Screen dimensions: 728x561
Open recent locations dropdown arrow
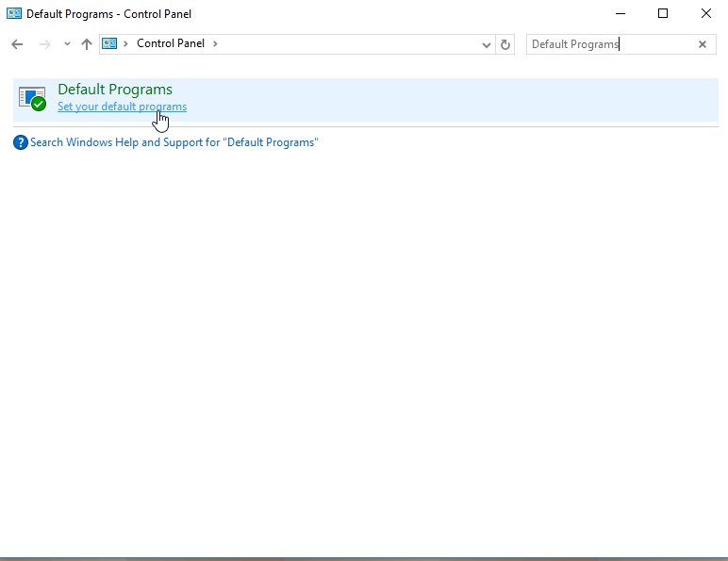pyautogui.click(x=67, y=44)
